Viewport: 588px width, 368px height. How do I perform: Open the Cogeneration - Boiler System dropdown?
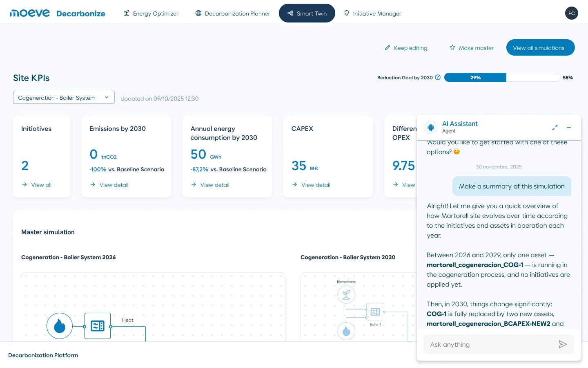[x=64, y=97]
